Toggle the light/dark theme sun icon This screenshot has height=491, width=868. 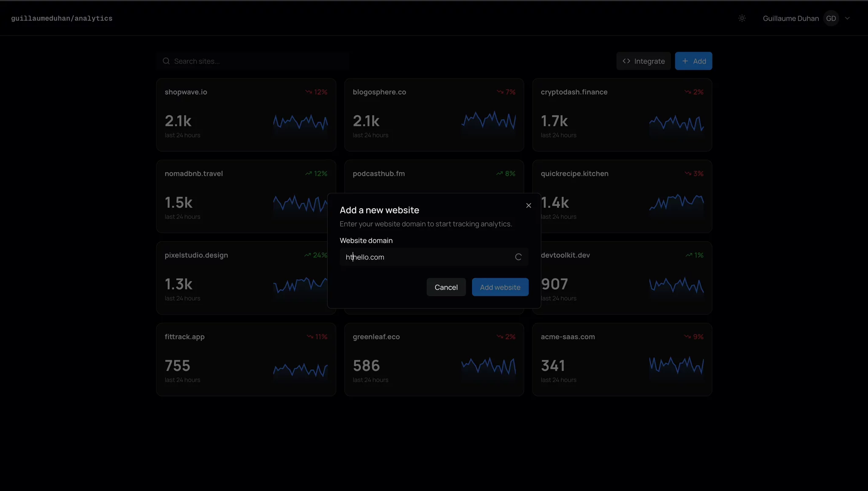click(x=742, y=18)
